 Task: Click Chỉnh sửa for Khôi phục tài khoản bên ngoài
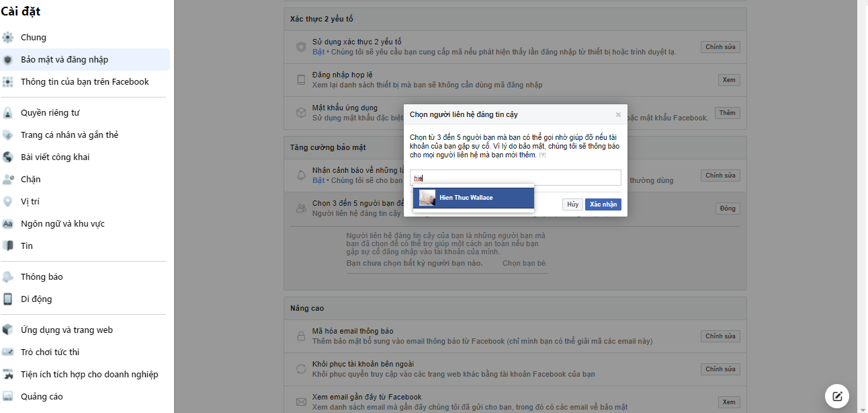click(721, 369)
